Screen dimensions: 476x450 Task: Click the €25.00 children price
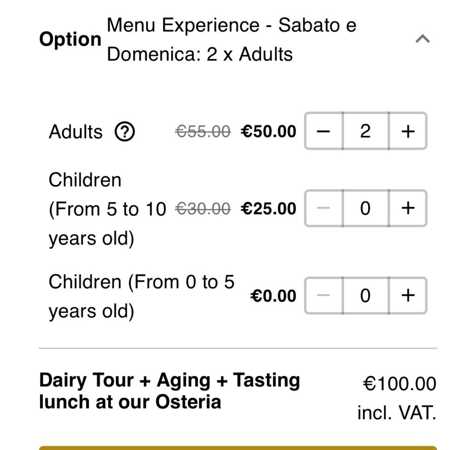point(268,208)
